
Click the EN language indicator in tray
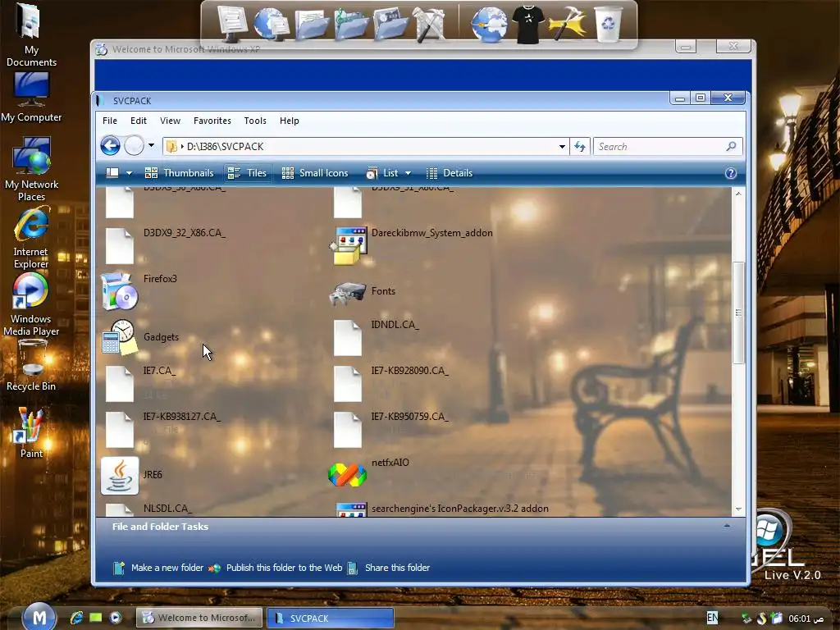(x=712, y=618)
